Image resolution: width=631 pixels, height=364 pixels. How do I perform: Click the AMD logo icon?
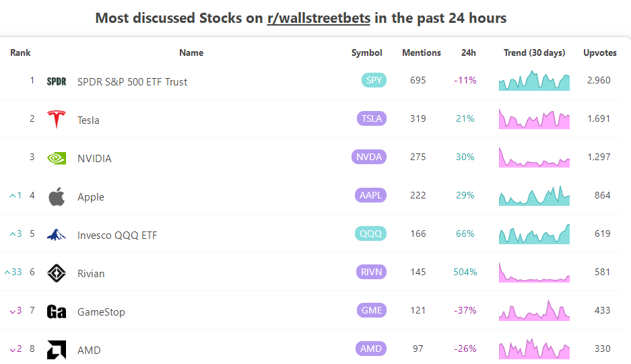point(57,350)
